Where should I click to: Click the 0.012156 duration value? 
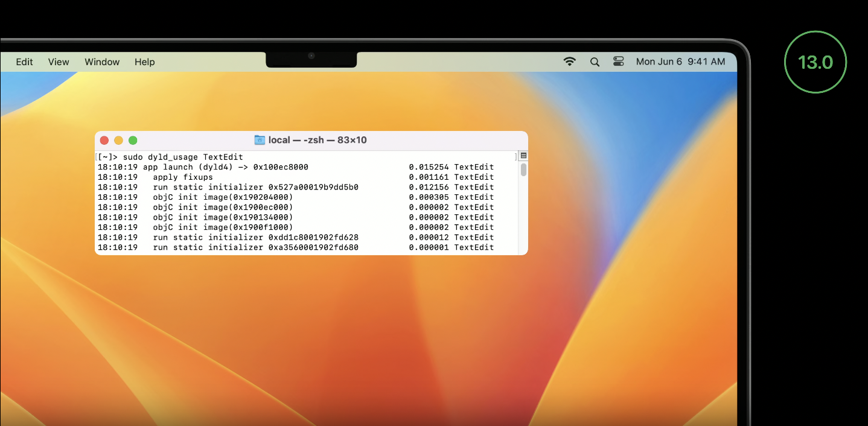pyautogui.click(x=429, y=187)
